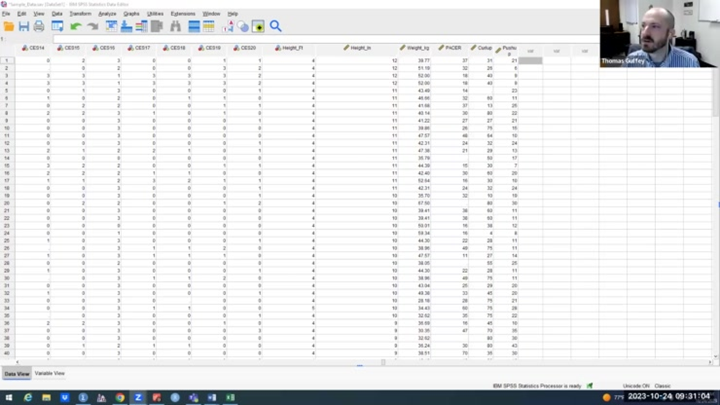The image size is (720, 405).
Task: Click the magnifying glass Search icon
Action: pyautogui.click(x=275, y=26)
